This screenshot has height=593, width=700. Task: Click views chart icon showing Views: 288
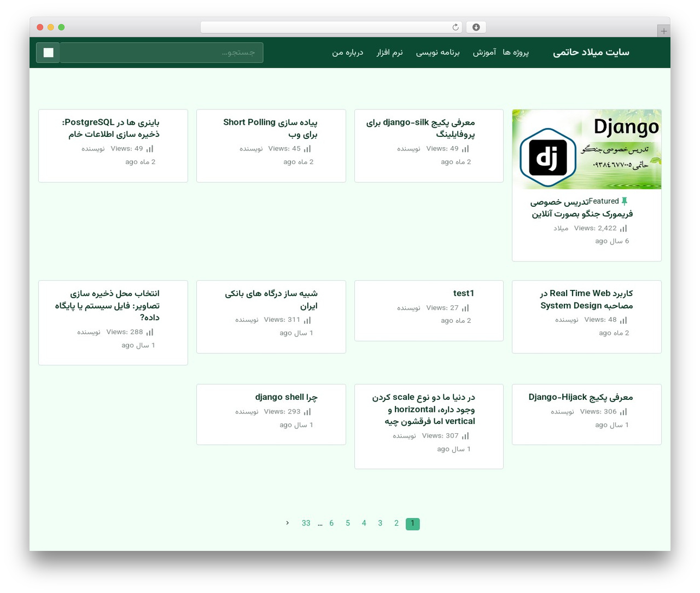pyautogui.click(x=150, y=332)
